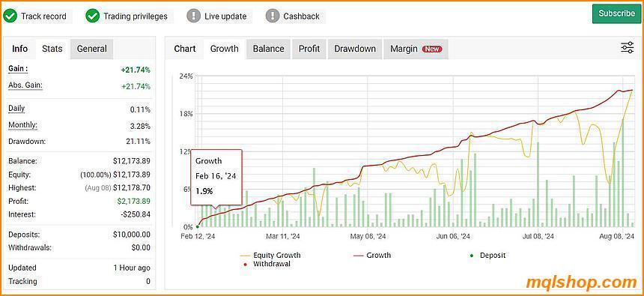Click the 24% y-axis label

[x=186, y=76]
